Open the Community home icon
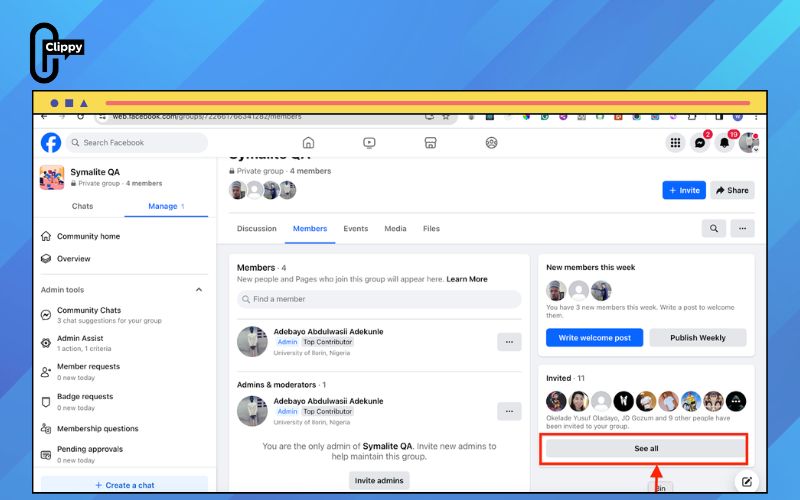 (46, 236)
